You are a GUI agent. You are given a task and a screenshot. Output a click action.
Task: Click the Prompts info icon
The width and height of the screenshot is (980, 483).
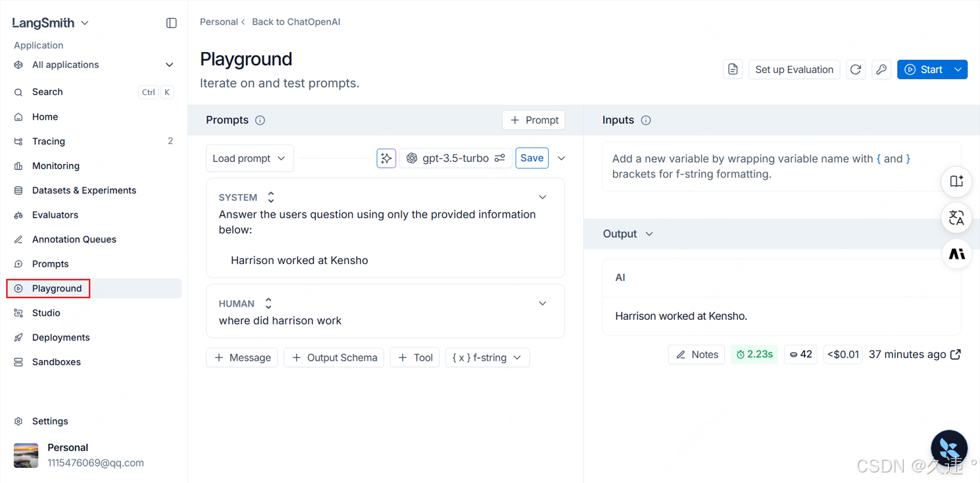260,120
